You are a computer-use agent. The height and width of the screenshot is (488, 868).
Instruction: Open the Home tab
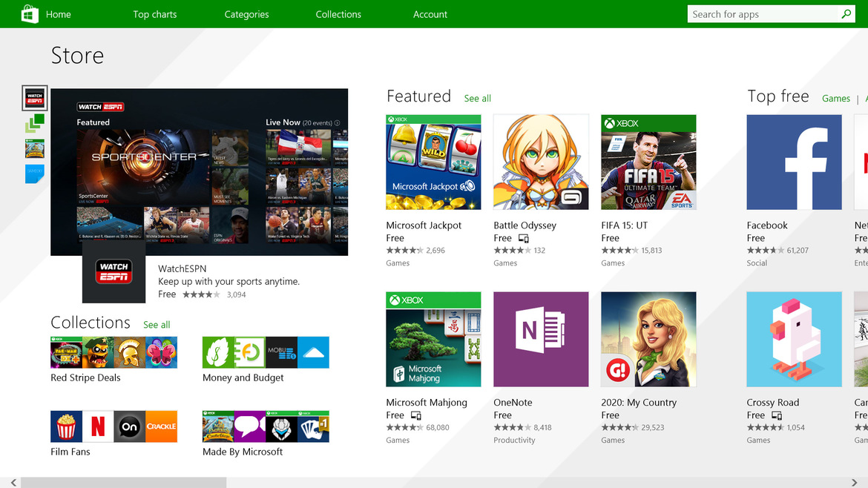tap(58, 14)
